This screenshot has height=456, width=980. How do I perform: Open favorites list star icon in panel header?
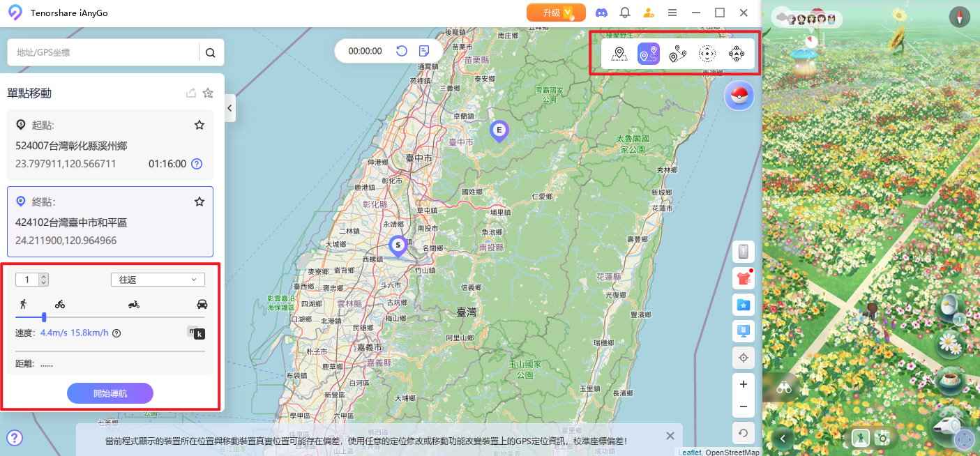point(208,93)
